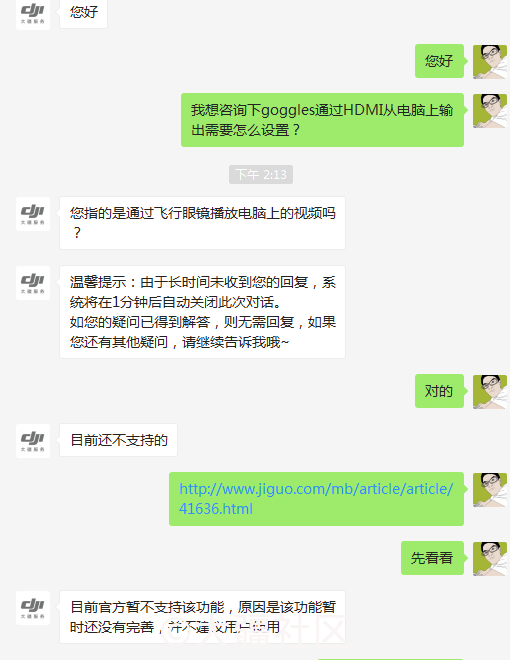This screenshot has height=660, width=510.
Task: Click DJI avatar beside 飞行眼镜 question message
Action: tap(33, 214)
